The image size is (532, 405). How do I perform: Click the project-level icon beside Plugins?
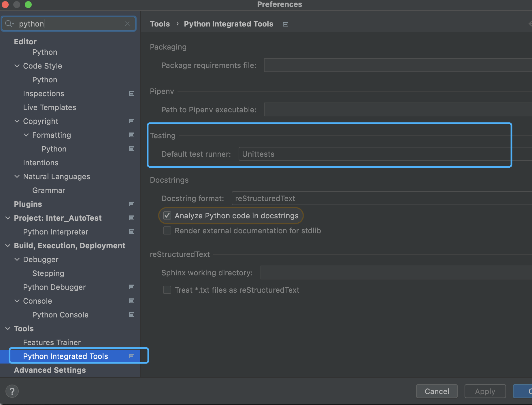click(x=132, y=204)
